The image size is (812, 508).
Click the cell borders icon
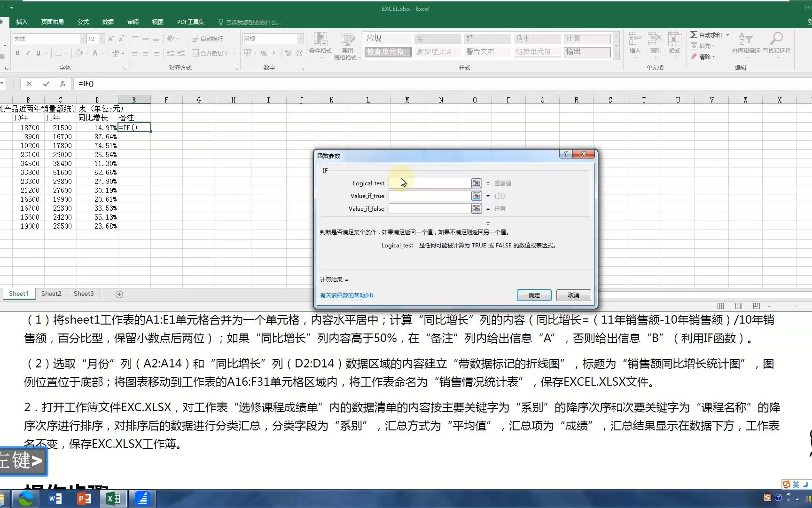(x=58, y=53)
